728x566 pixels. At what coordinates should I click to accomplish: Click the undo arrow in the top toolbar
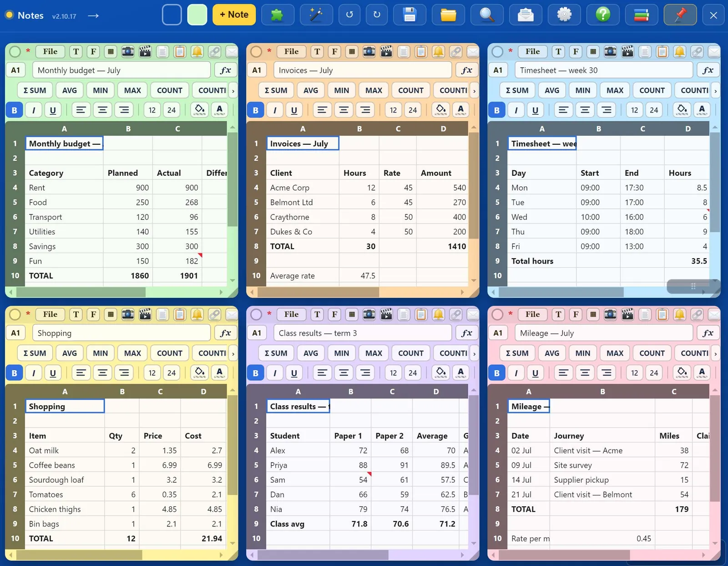point(349,15)
